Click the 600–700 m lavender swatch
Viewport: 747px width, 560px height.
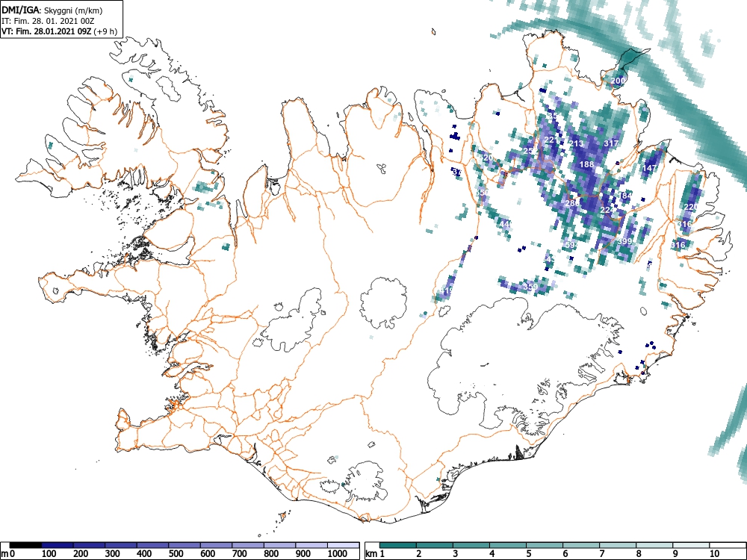[x=217, y=545]
